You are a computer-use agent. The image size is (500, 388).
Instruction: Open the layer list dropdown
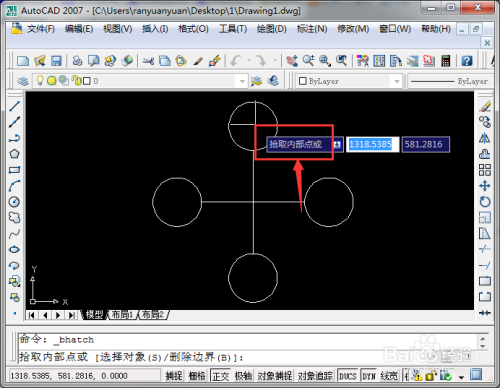242,81
